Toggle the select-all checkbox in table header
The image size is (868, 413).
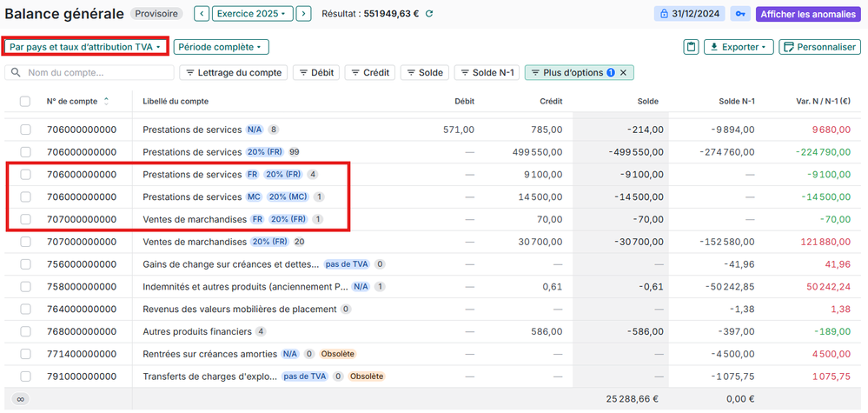click(x=25, y=102)
